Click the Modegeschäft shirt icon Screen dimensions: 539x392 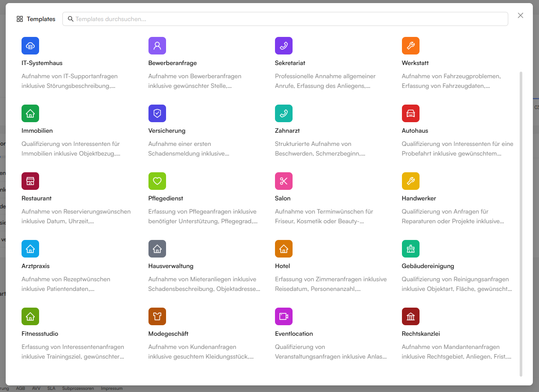[157, 316]
